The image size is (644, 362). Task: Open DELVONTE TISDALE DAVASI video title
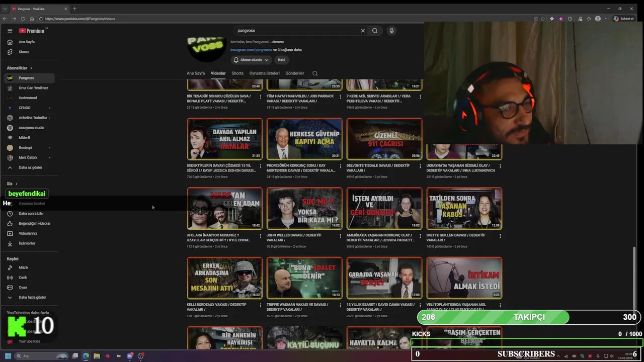click(x=378, y=168)
